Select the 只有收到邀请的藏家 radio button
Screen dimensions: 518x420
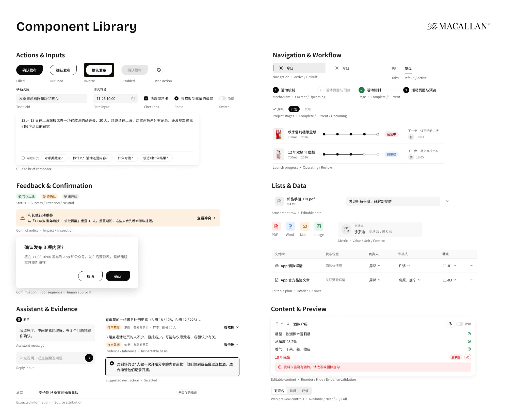[x=176, y=98]
